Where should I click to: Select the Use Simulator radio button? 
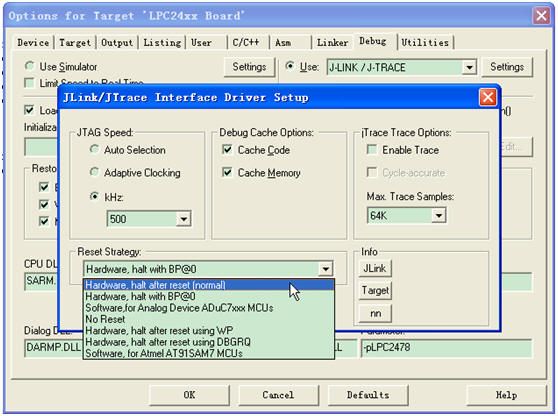(29, 66)
